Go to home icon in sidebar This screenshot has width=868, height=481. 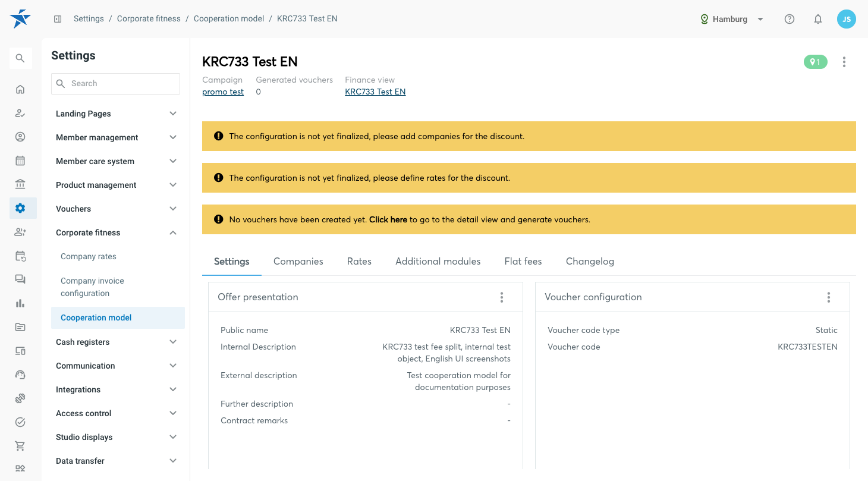point(20,89)
